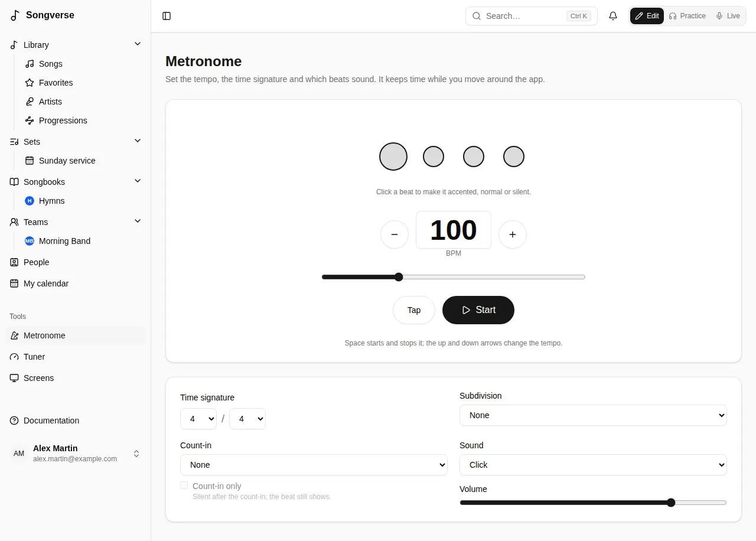Open the Subdivision dropdown
Image resolution: width=756 pixels, height=541 pixels.
593,415
